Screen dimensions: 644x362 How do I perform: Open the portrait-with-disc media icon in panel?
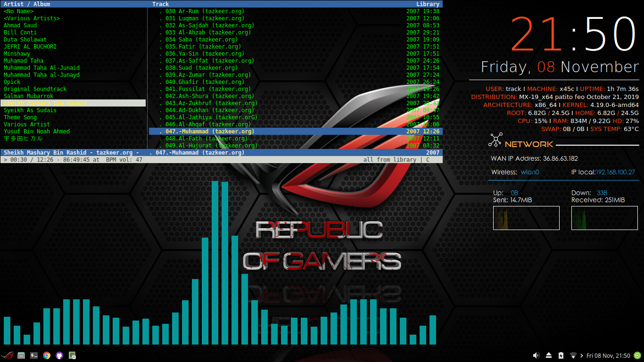(x=72, y=356)
